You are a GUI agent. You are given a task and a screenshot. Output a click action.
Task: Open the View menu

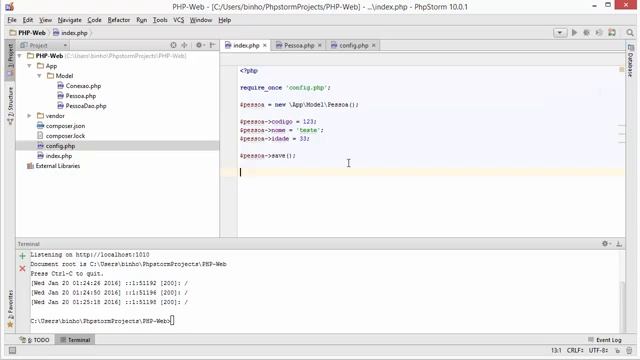click(x=45, y=20)
